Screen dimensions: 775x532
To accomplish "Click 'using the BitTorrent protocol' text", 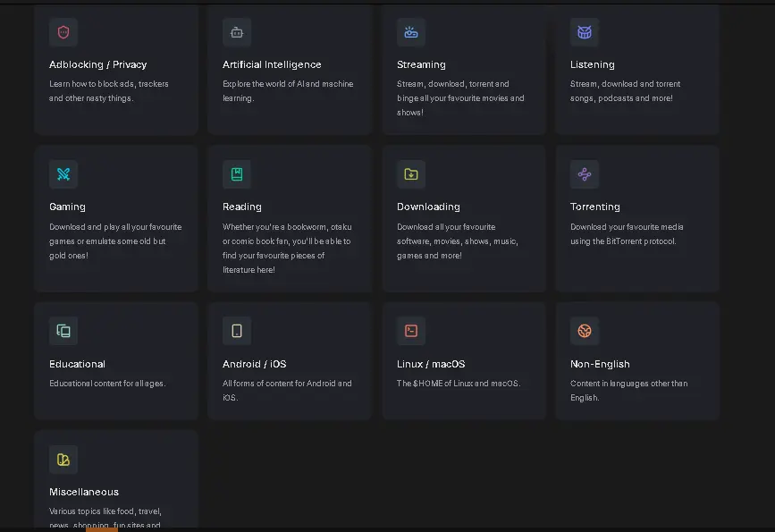I will pyautogui.click(x=623, y=241).
